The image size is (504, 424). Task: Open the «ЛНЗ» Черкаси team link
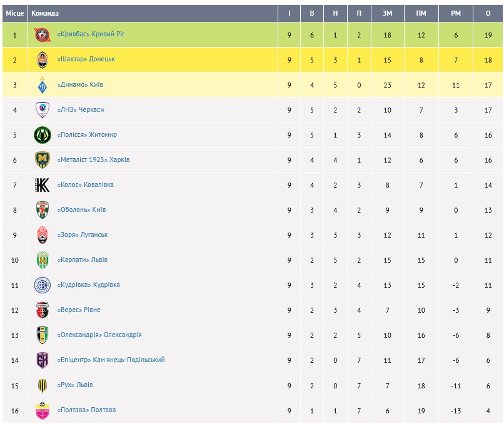[80, 110]
